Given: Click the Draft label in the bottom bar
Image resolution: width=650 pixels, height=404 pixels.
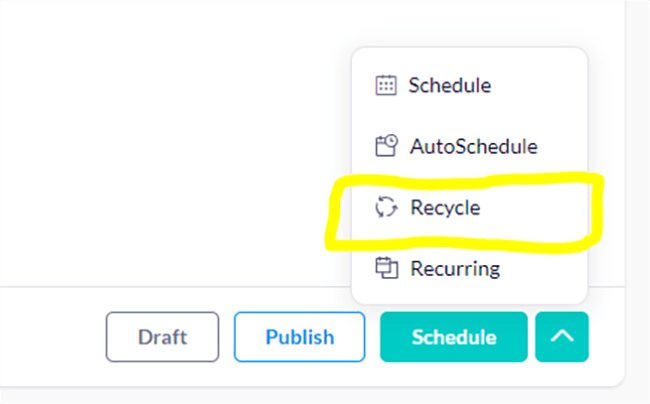Looking at the screenshot, I should (x=162, y=337).
